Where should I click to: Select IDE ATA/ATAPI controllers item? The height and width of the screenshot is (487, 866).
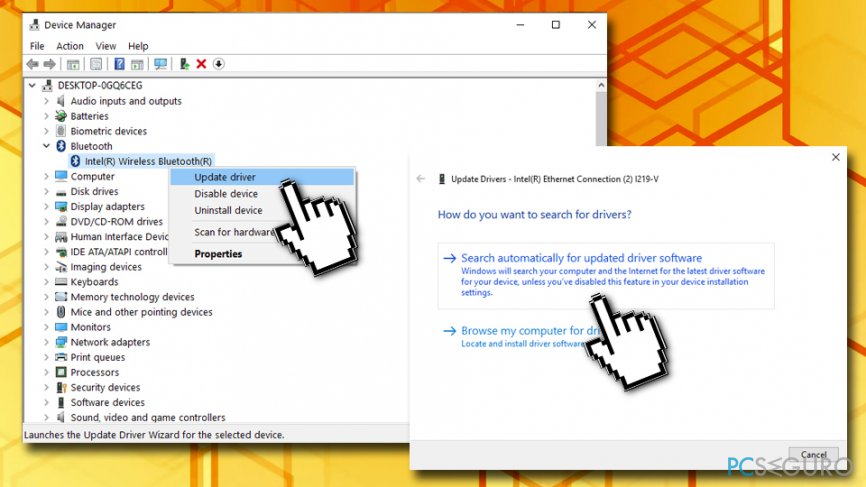[x=119, y=252]
